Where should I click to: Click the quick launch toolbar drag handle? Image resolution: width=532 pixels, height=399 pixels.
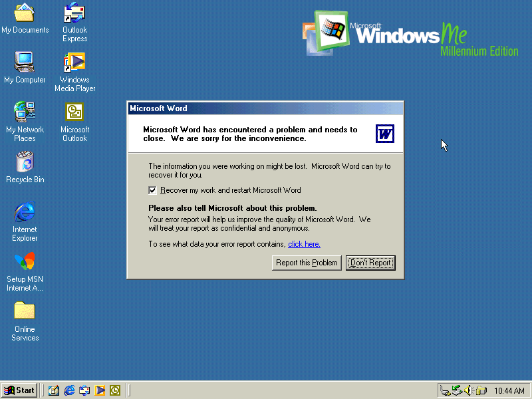click(43, 390)
